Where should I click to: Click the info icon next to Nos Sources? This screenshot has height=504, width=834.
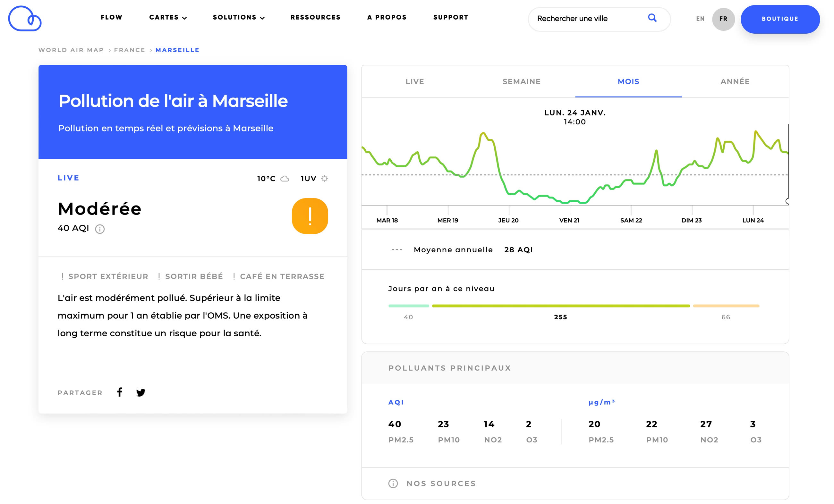pyautogui.click(x=393, y=483)
